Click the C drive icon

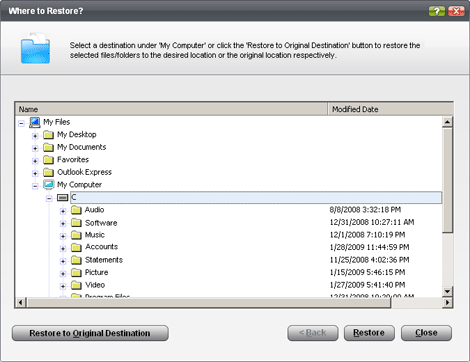click(x=62, y=198)
